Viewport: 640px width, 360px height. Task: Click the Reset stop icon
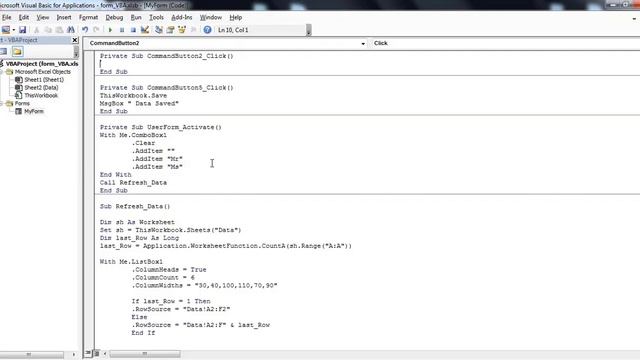tap(133, 30)
